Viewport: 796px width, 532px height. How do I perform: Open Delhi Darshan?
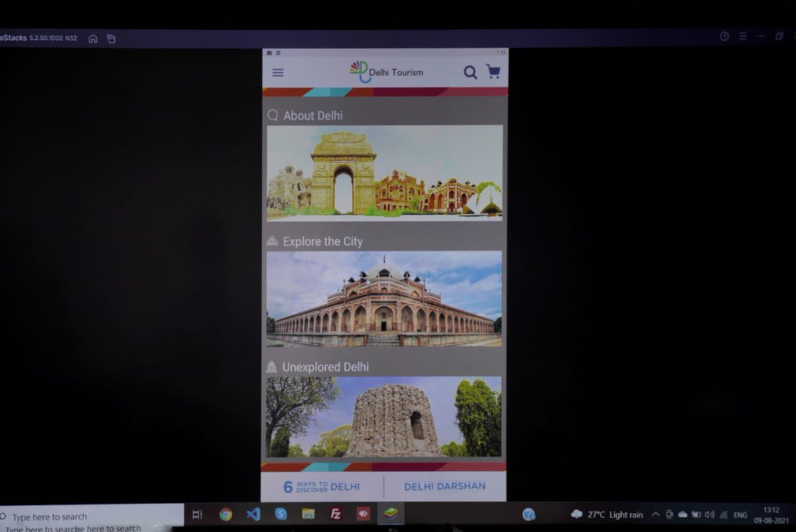443,486
